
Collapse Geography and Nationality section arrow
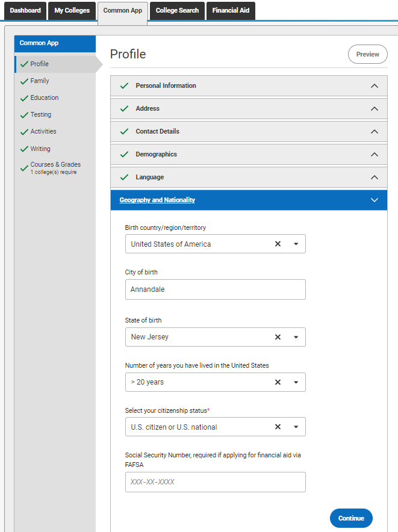coord(375,200)
